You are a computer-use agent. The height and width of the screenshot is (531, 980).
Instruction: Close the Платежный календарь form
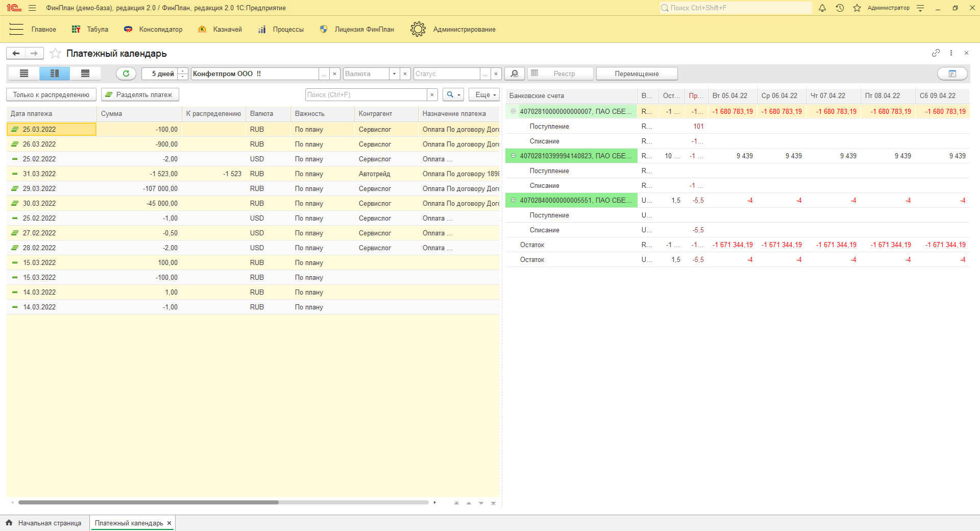coord(966,53)
